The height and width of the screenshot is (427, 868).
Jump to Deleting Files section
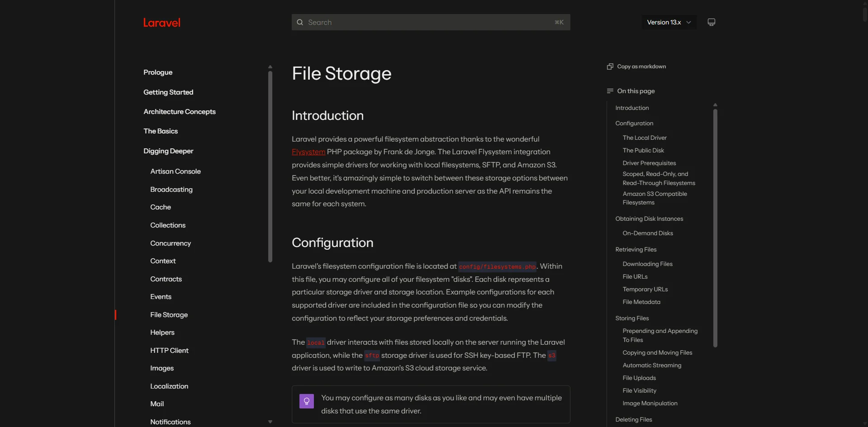tap(634, 420)
